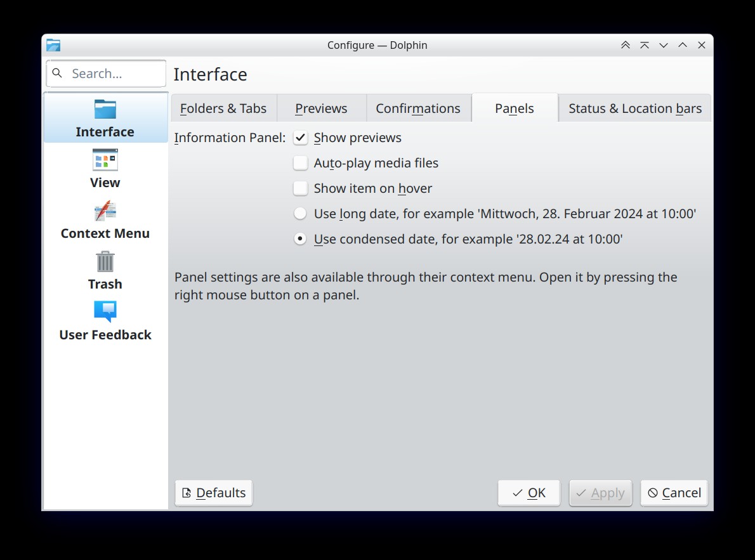Select the Use condensed date option

[x=301, y=239]
